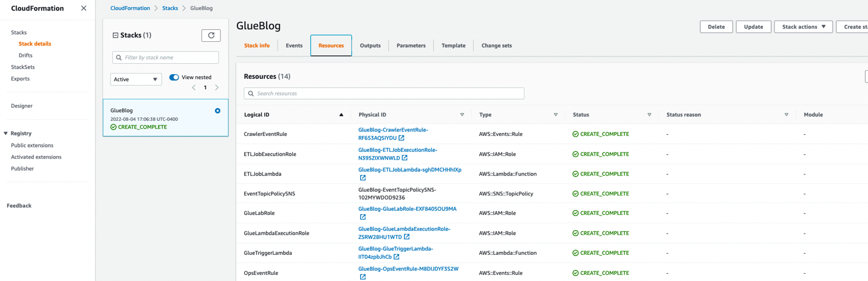Collapse the Stacks panel header icon
868x281 pixels.
115,35
